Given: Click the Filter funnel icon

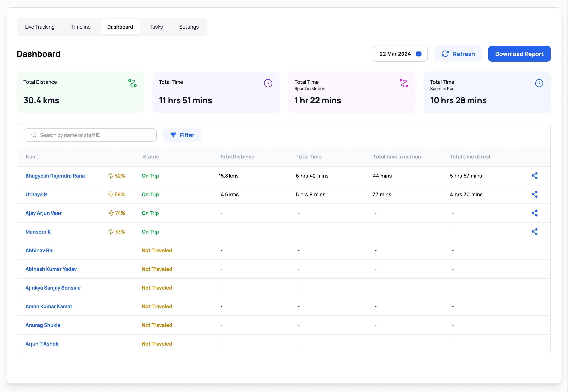Looking at the screenshot, I should (x=173, y=135).
